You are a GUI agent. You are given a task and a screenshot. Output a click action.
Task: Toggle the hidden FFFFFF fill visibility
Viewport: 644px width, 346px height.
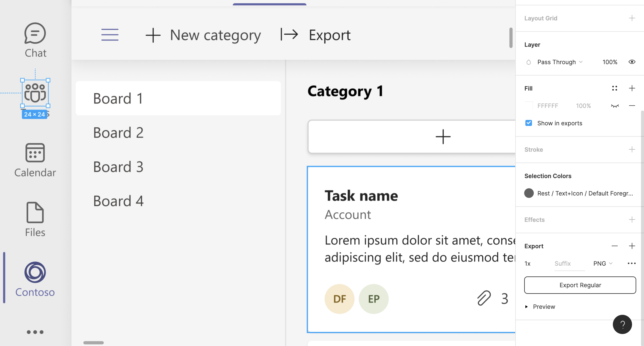click(615, 106)
